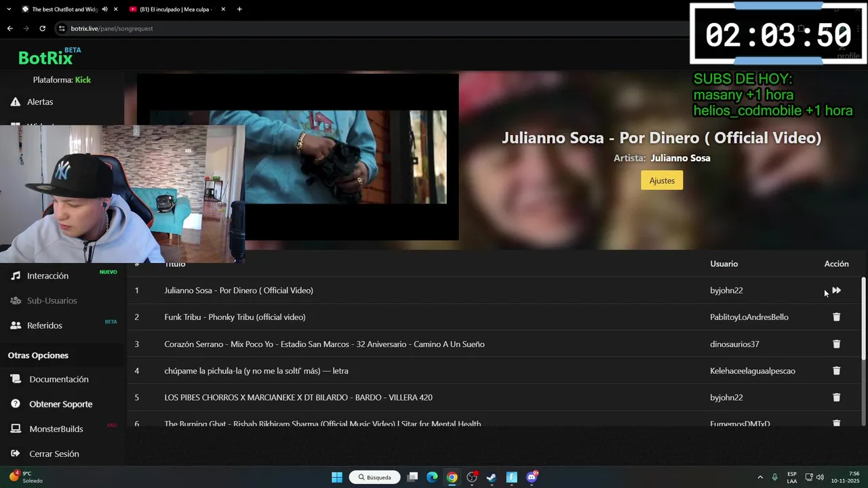
Task: Reload the BotRix page
Action: coord(42,28)
